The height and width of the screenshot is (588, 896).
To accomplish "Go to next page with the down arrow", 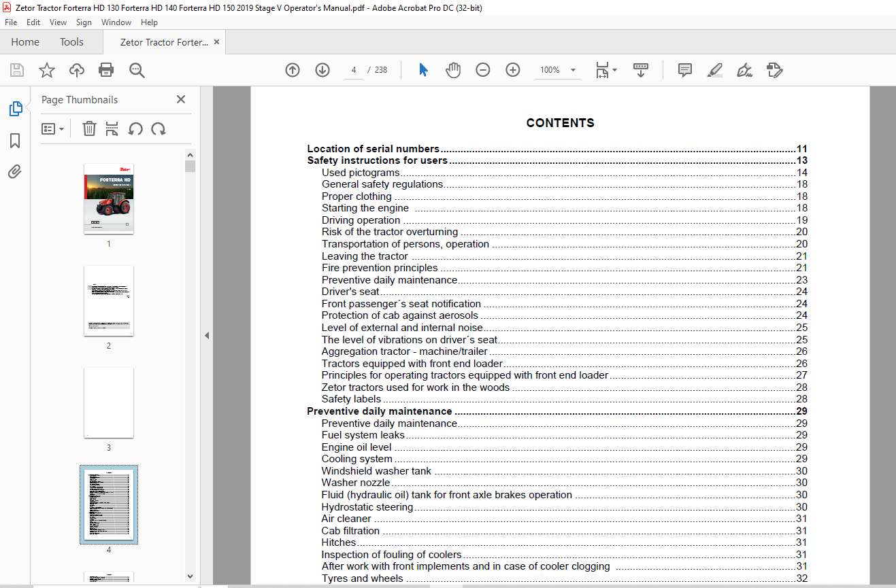I will point(322,70).
